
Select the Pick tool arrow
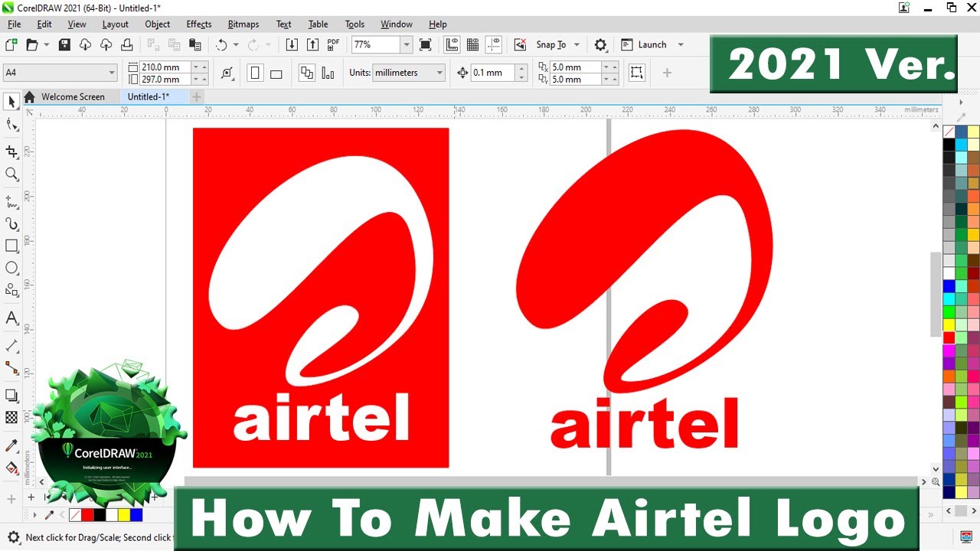[11, 102]
